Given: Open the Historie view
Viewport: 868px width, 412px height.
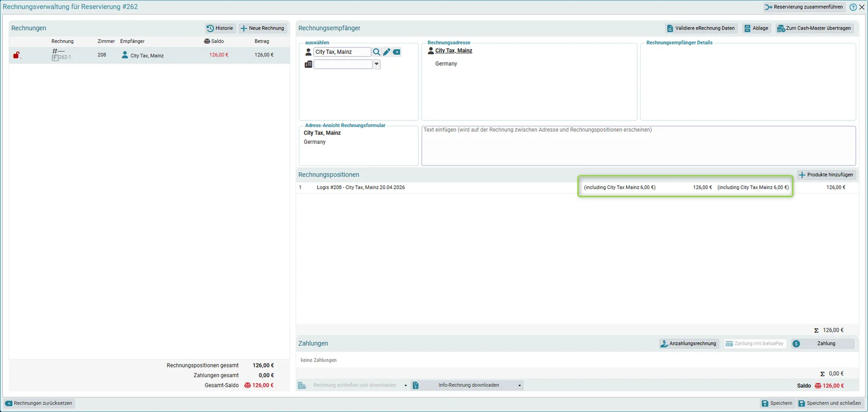Looking at the screenshot, I should click(220, 28).
